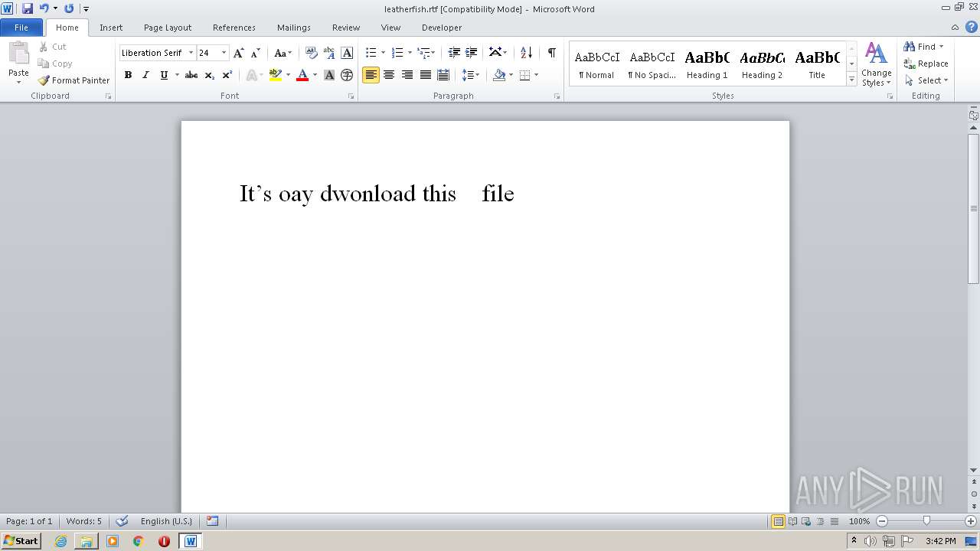Open the Change Case dropdown
Screen dimensions: 980x551
[x=283, y=53]
